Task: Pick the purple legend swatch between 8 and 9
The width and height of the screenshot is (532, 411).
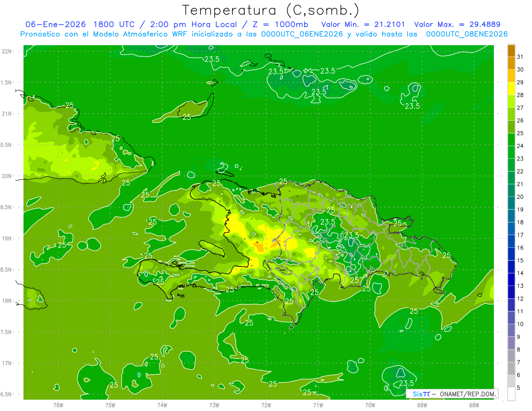Action: (x=511, y=343)
